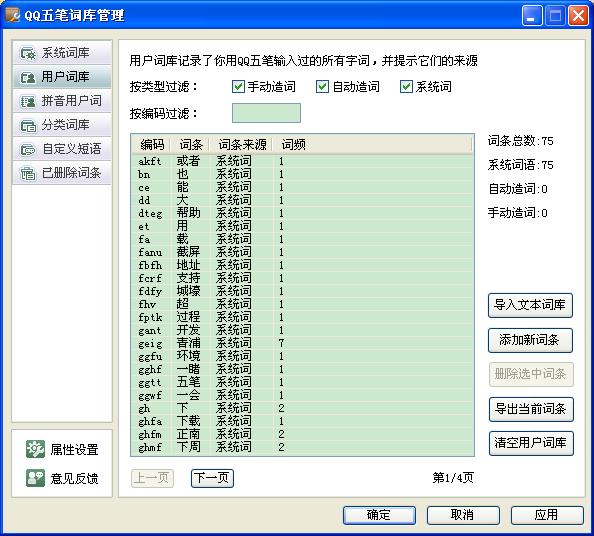Click the 自定义短语 sidebar icon
Image resolution: width=594 pixels, height=536 pixels.
point(28,149)
